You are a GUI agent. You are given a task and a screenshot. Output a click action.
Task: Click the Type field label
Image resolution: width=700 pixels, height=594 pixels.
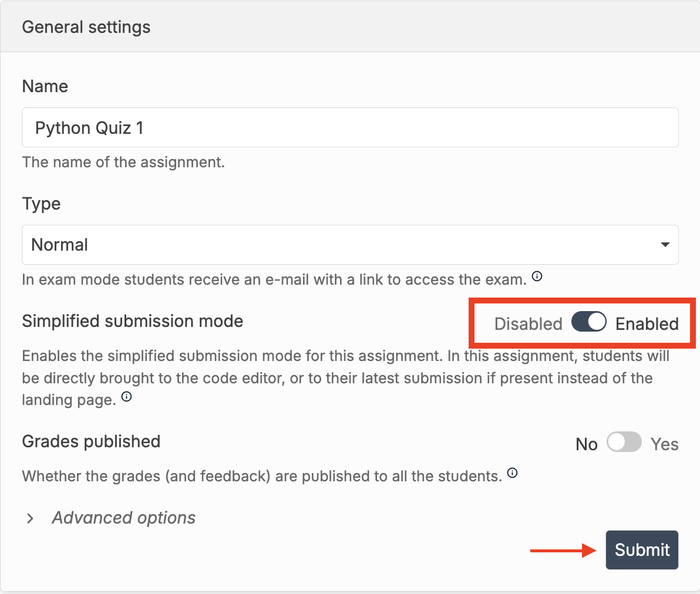(41, 204)
